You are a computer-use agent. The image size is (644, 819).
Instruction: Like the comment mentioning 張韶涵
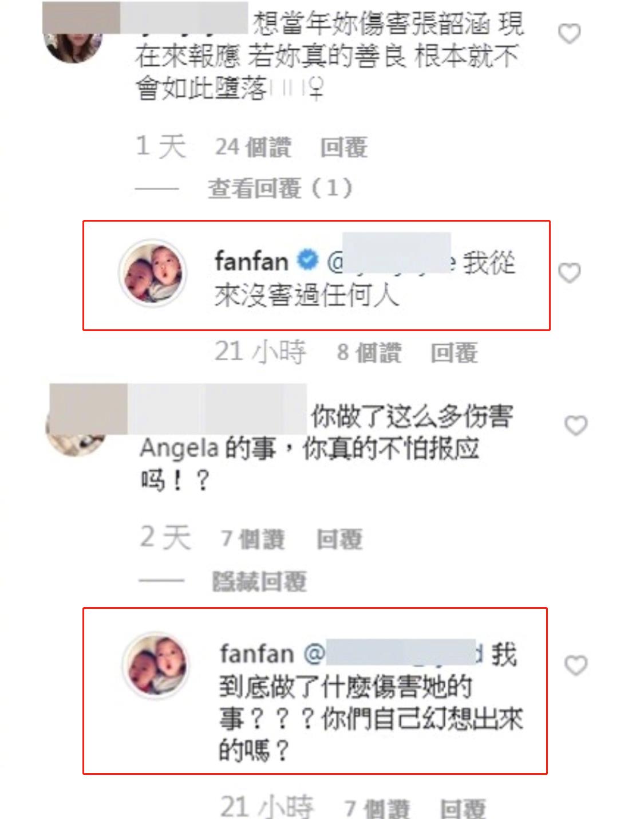click(x=569, y=34)
